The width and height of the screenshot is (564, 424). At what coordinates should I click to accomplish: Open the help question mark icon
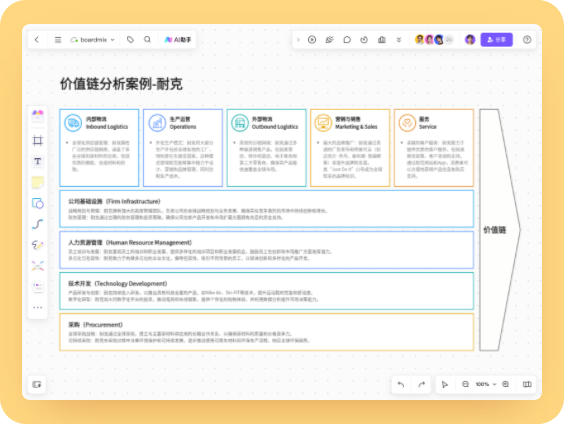point(527,40)
